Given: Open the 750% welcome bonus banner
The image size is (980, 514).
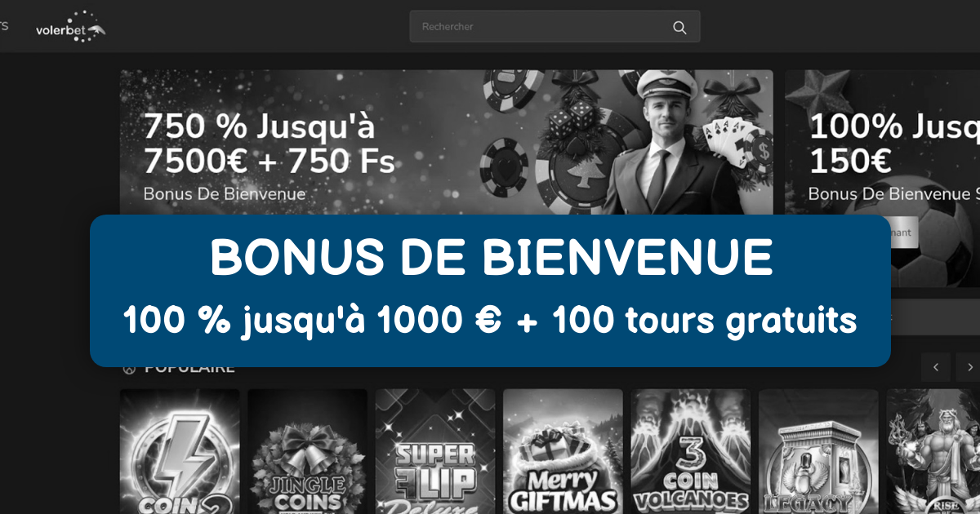Looking at the screenshot, I should click(x=446, y=143).
